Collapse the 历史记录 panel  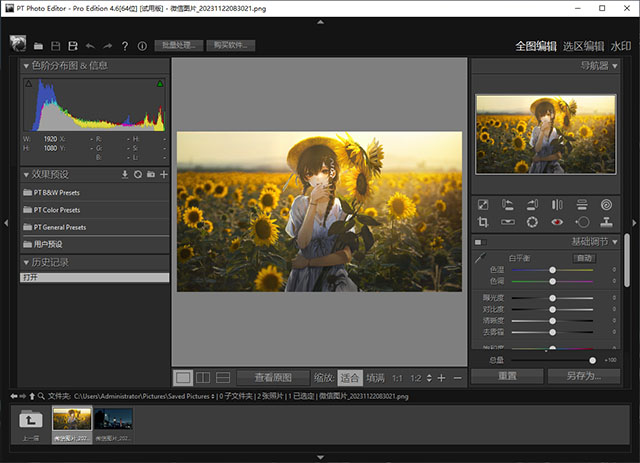click(x=27, y=262)
